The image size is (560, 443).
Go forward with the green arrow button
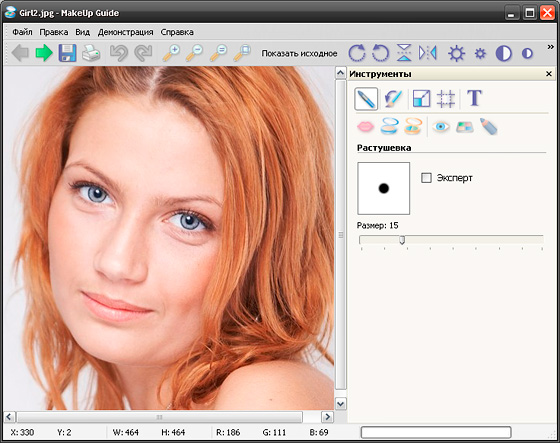click(44, 53)
